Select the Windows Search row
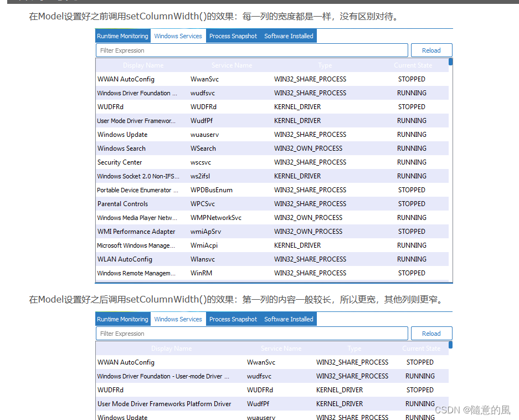 pyautogui.click(x=272, y=148)
